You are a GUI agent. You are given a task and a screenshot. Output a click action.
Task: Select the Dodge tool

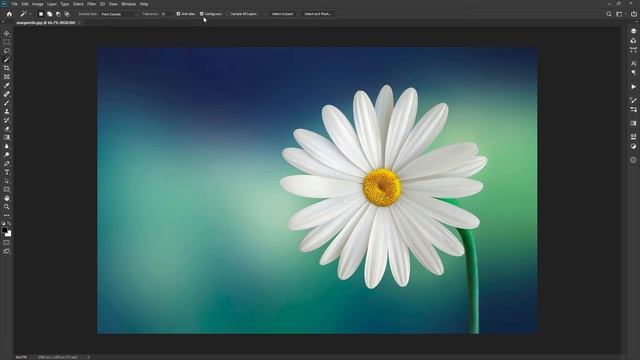[x=7, y=155]
